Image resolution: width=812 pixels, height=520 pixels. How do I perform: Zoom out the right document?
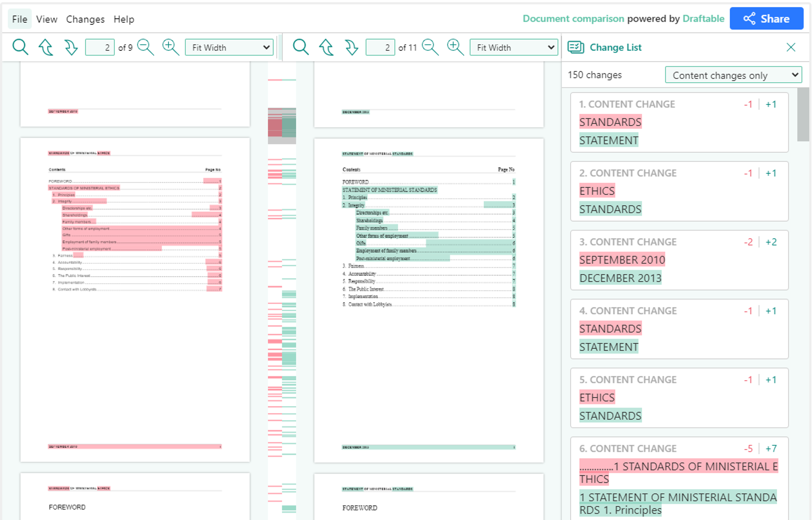coord(430,47)
